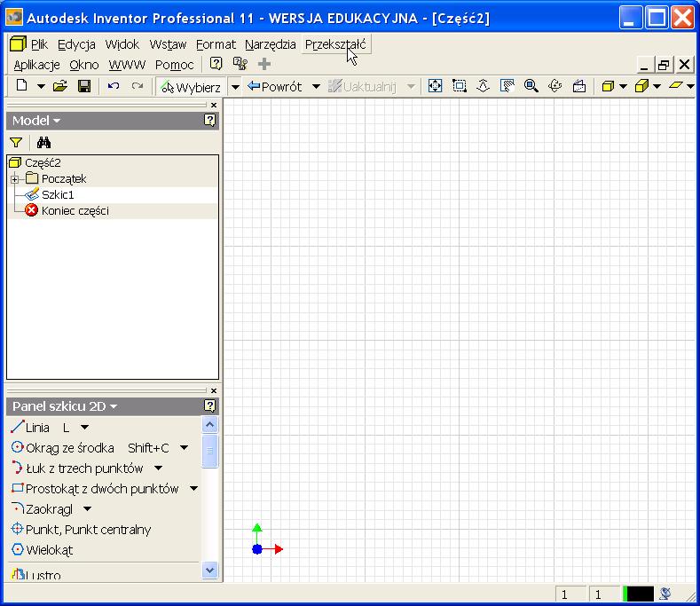Click the yellow filter funnel icon
700x606 pixels.
click(16, 142)
